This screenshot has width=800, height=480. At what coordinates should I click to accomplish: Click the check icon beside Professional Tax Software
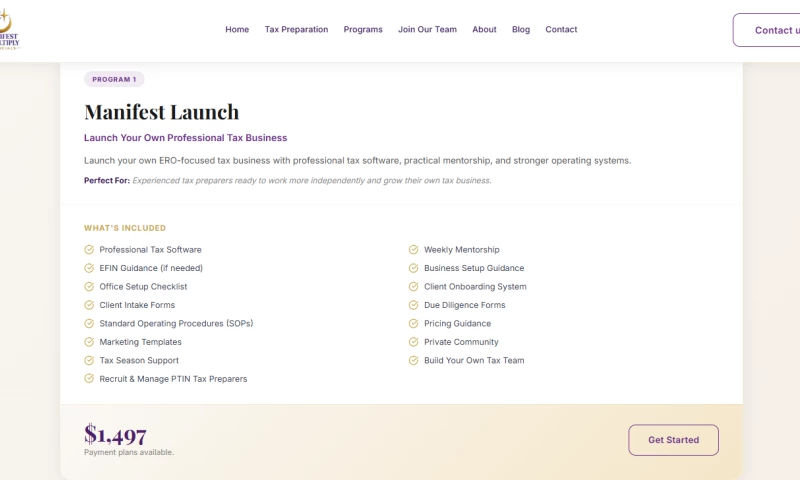tap(89, 249)
